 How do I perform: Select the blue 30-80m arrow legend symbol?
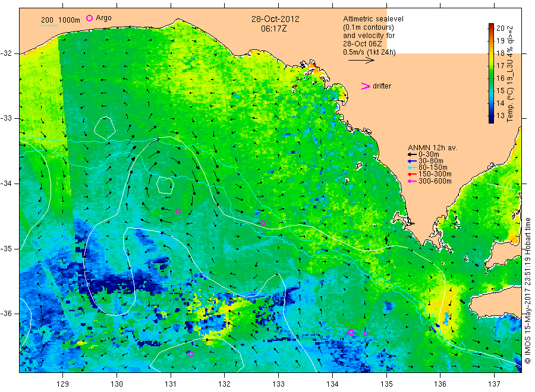(412, 161)
